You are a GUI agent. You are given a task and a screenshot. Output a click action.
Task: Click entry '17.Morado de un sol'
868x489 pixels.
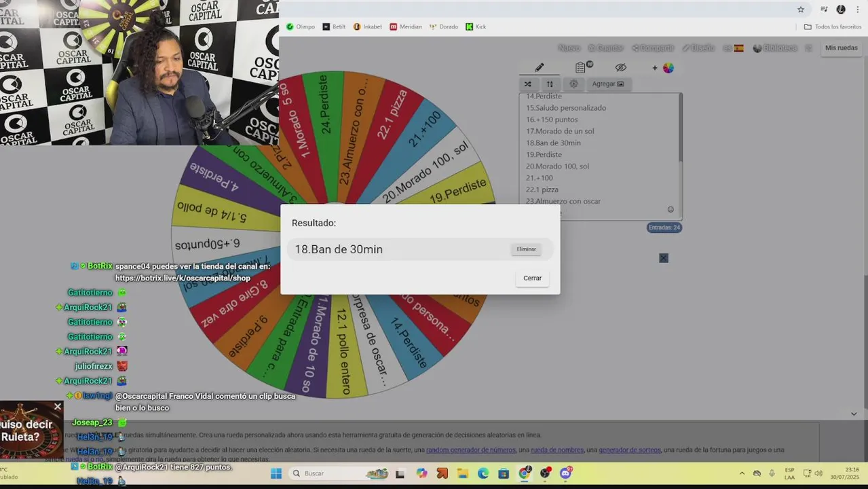(x=560, y=131)
